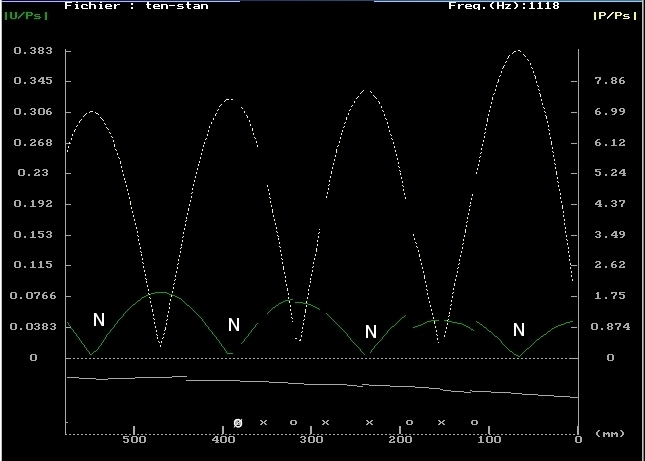Image resolution: width=645 pixels, height=461 pixels.
Task: Click the 6.12 right axis value
Action: point(610,143)
